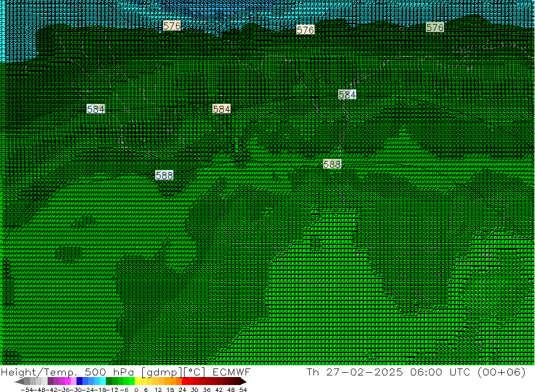This screenshot has width=535, height=392.
Task: Click the 0 value on the temperature scale
Action: [136, 390]
